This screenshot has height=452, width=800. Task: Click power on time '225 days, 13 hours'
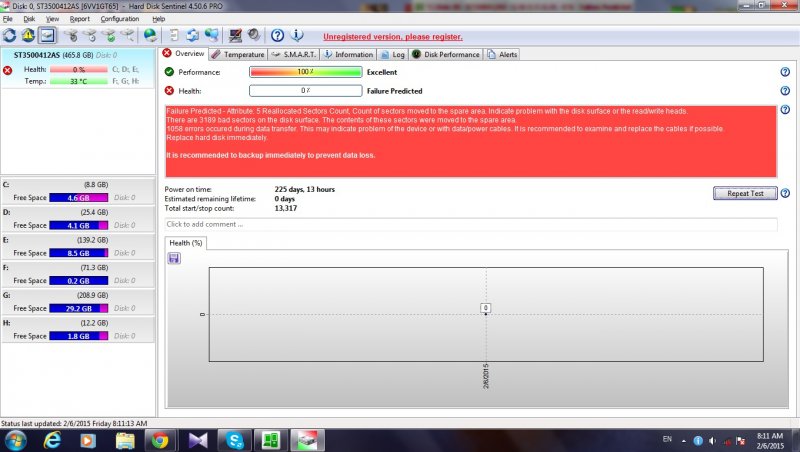click(x=305, y=189)
